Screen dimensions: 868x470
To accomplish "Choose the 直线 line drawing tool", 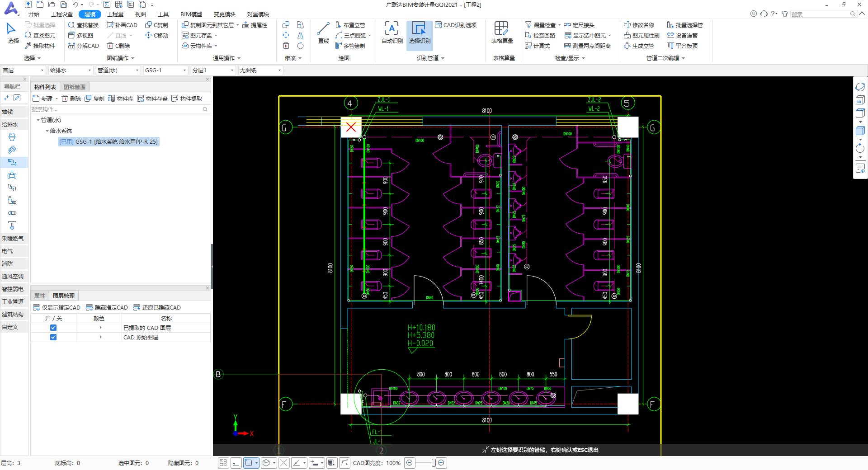I will click(x=323, y=33).
